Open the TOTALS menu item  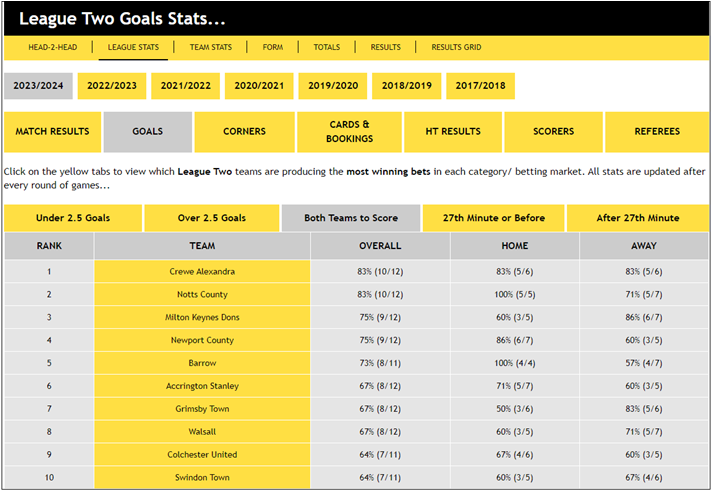326,47
